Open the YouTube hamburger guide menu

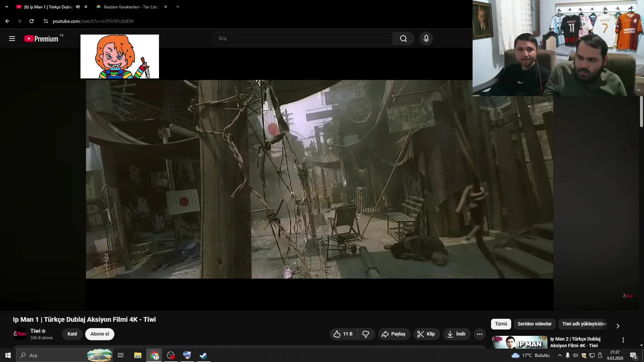pos(12,39)
